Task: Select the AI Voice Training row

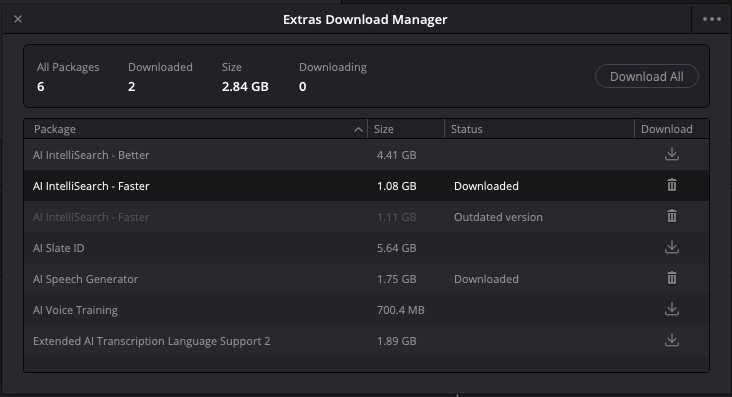Action: (366, 310)
